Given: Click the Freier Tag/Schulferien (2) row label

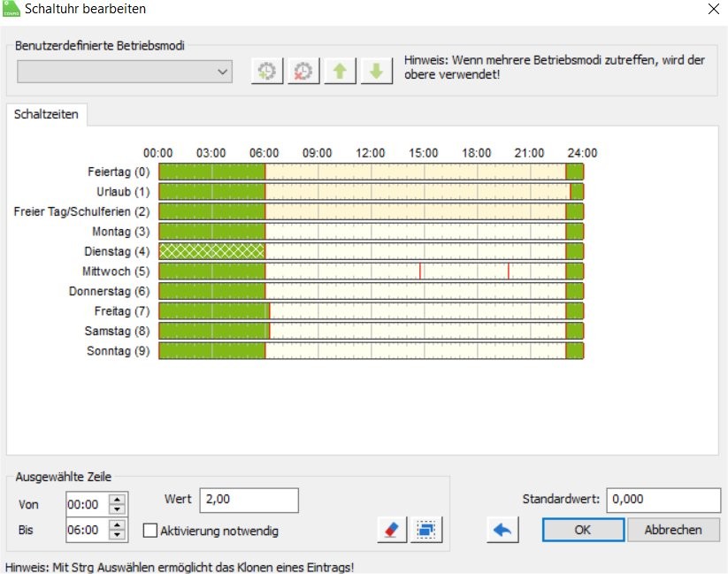Looking at the screenshot, I should [81, 211].
